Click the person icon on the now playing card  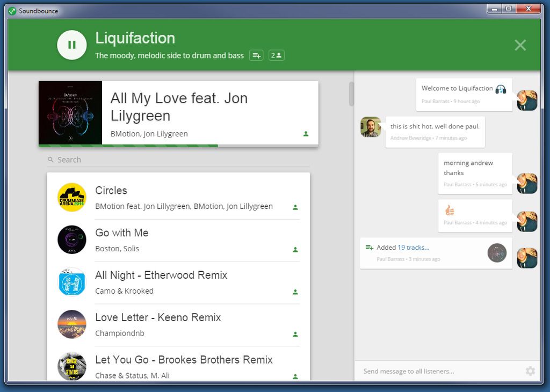[x=306, y=134]
